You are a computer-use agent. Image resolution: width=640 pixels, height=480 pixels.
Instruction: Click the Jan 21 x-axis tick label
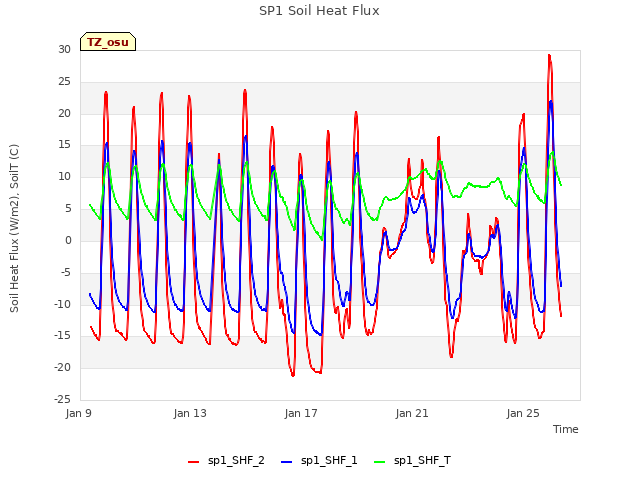coord(412,413)
